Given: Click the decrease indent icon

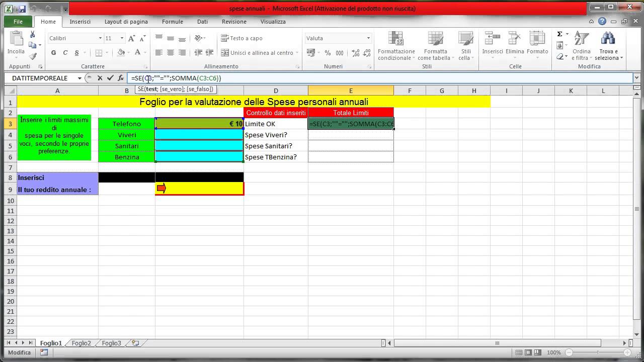Looking at the screenshot, I should point(198,53).
